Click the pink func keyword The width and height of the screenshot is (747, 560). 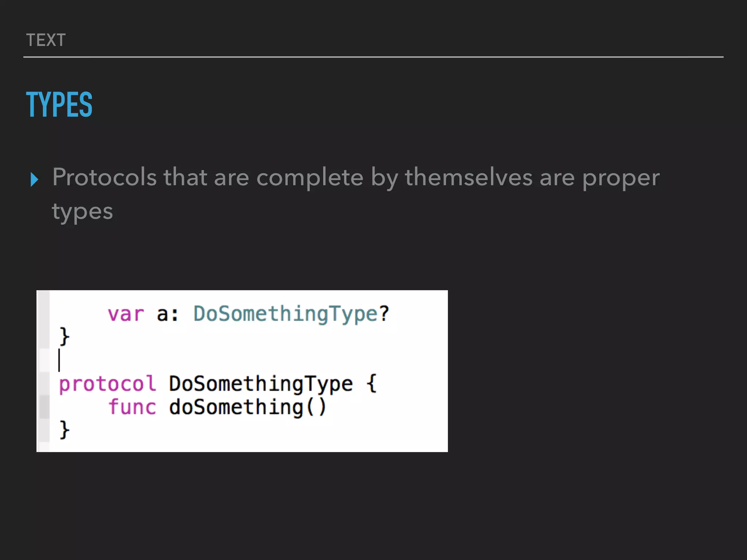[132, 407]
